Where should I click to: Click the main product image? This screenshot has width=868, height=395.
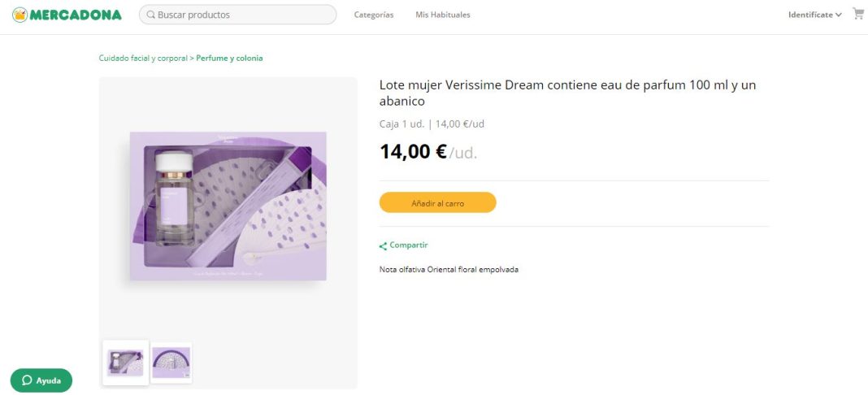pos(228,207)
